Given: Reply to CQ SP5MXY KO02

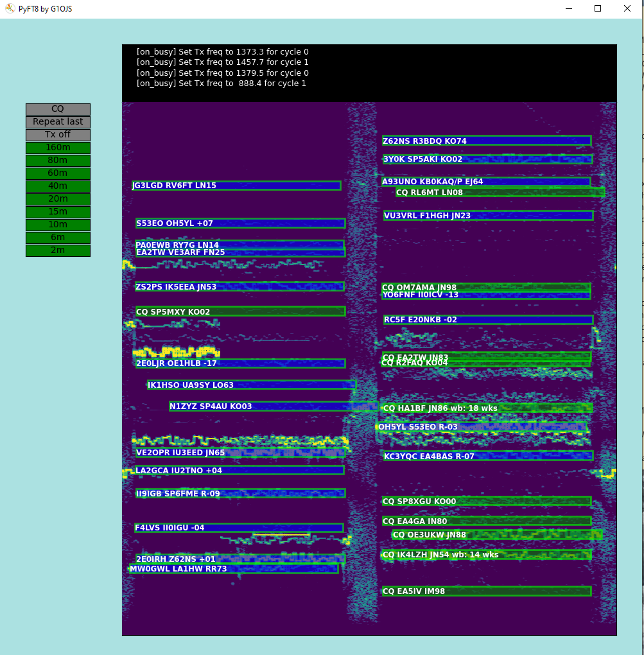Looking at the screenshot, I should coord(241,311).
